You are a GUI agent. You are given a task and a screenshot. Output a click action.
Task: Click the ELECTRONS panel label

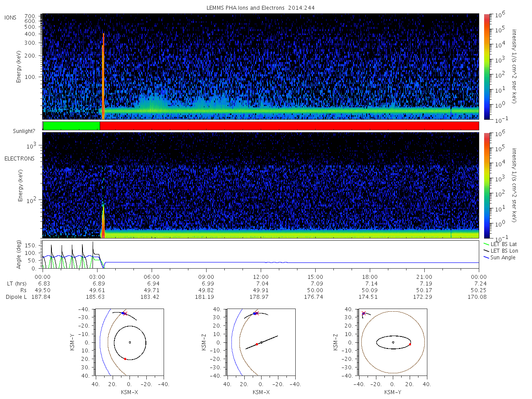click(x=20, y=158)
